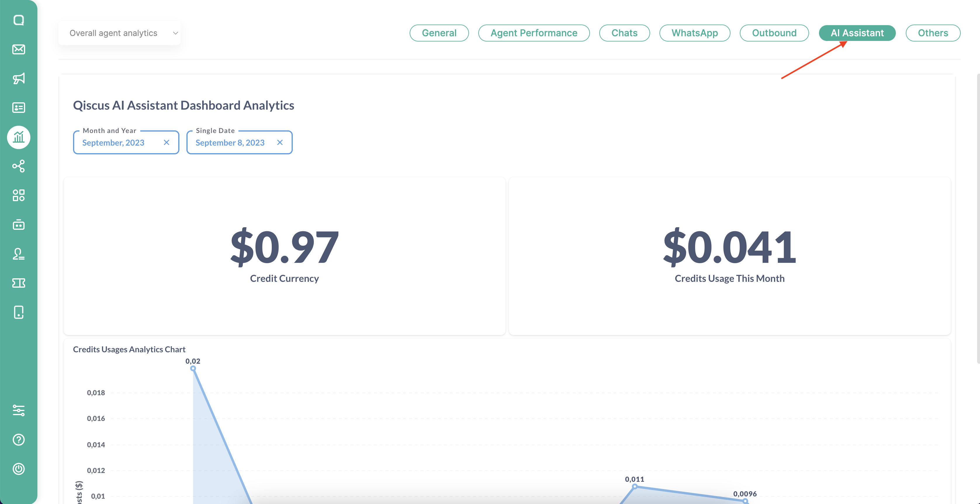Click the Credit Currency label
Viewport: 980px width, 504px height.
pos(285,279)
